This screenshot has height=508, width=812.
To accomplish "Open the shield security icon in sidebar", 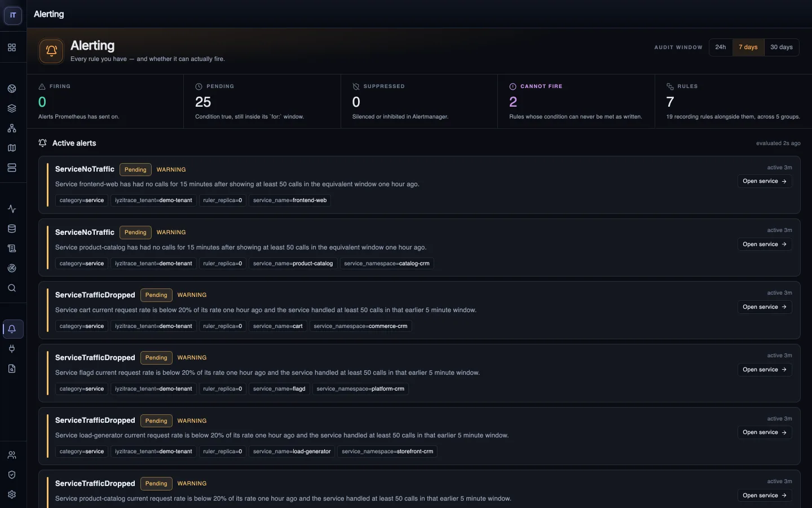I will pyautogui.click(x=12, y=475).
